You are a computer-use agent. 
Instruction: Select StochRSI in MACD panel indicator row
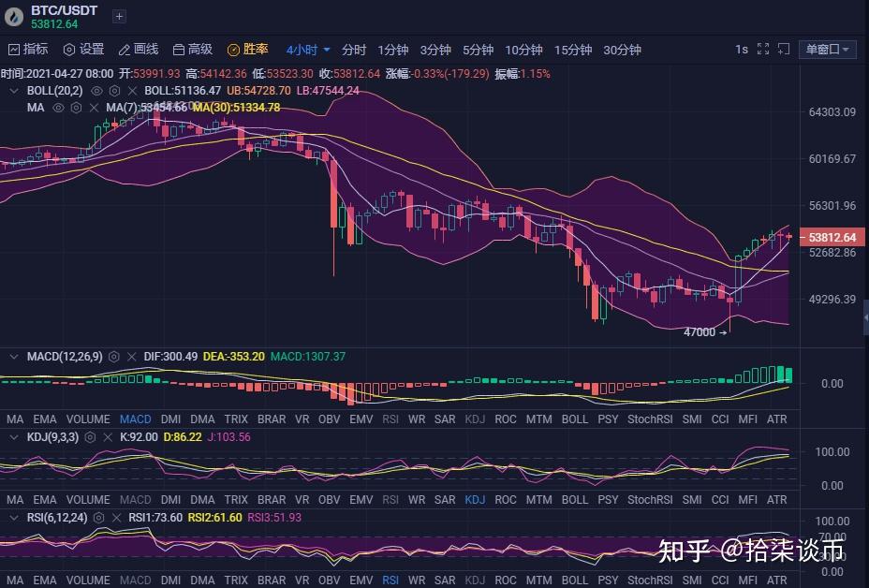click(650, 419)
